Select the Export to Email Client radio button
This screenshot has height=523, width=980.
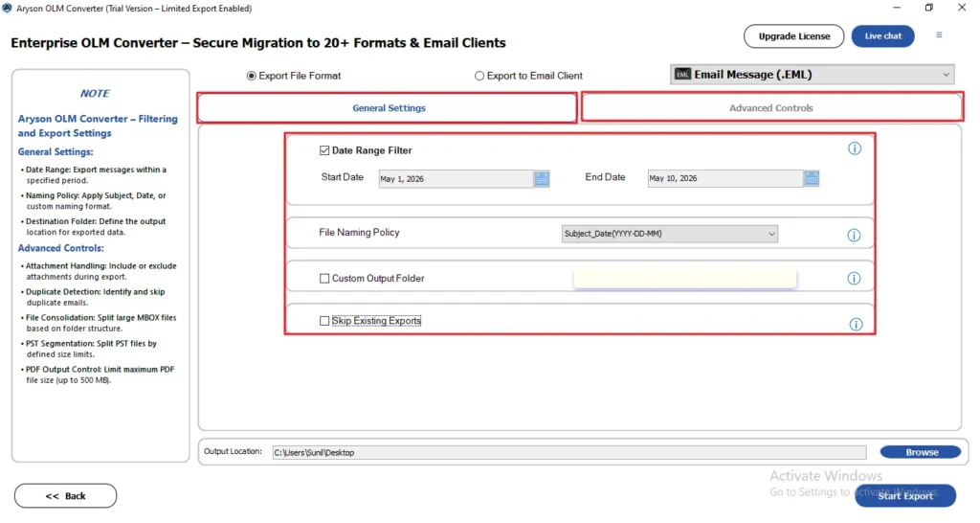coord(479,76)
